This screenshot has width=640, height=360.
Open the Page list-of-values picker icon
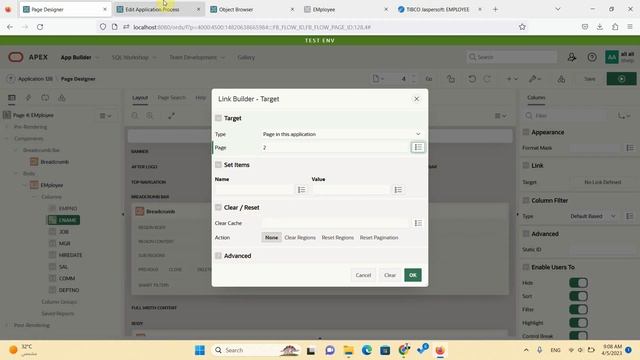click(418, 147)
